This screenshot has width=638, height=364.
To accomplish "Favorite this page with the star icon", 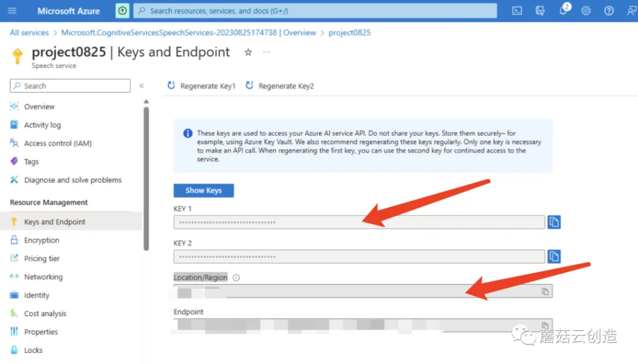I will pos(248,52).
